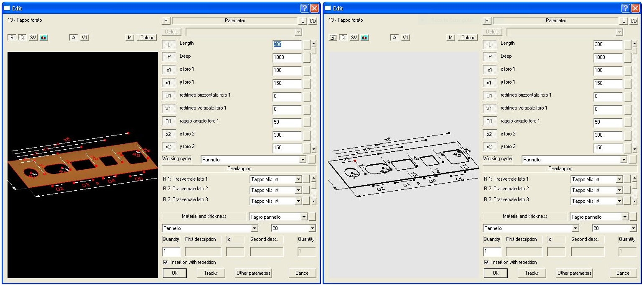Click wireframe panel preview in right window

405,165
